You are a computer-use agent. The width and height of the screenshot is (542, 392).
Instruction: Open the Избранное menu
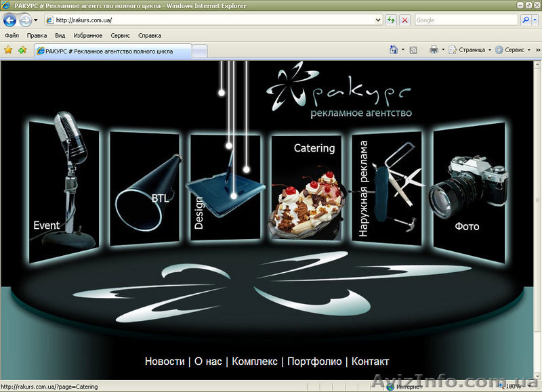pos(87,35)
